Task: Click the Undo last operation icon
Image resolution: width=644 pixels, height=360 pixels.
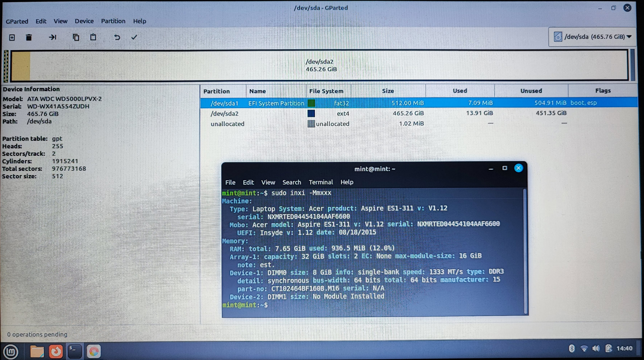Action: (117, 38)
